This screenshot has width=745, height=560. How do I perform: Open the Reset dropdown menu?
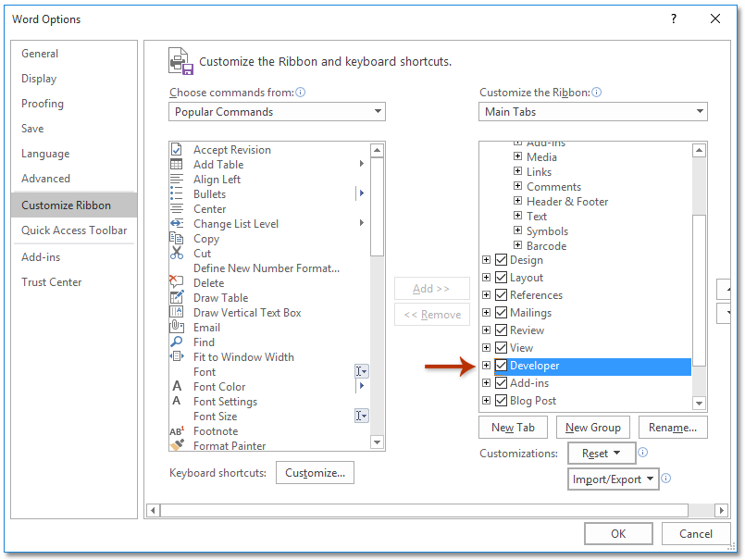tap(602, 454)
